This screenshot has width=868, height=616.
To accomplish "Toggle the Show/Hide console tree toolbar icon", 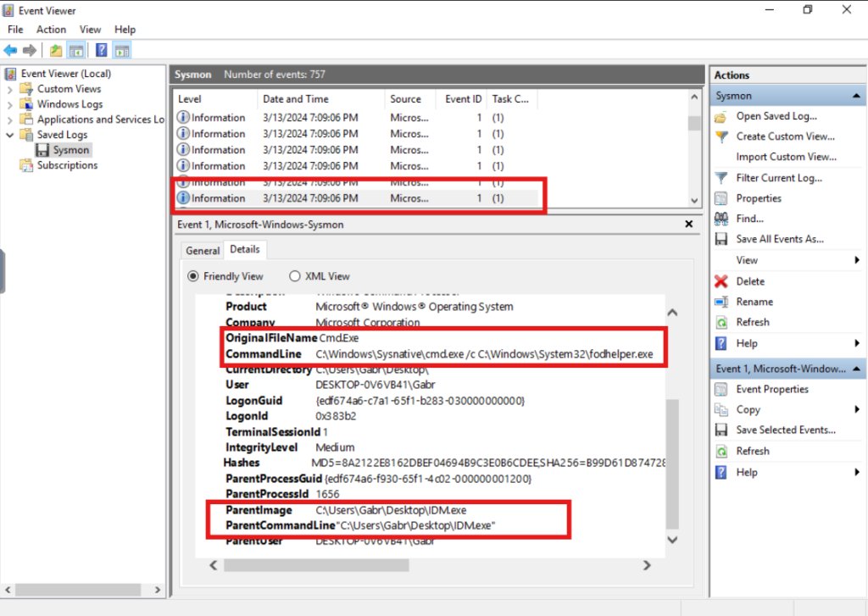I will point(75,51).
